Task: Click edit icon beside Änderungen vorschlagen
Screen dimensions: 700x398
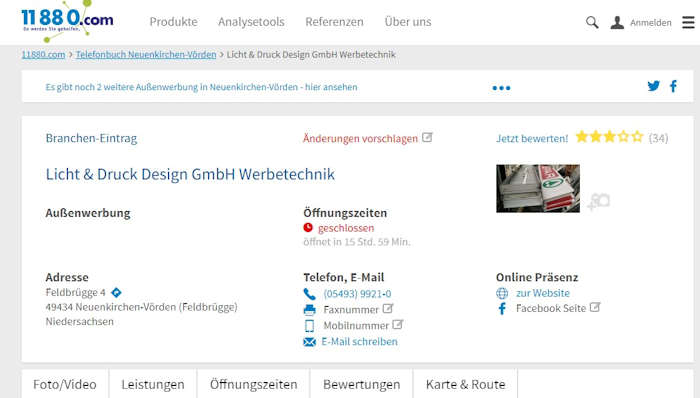Action: [427, 137]
